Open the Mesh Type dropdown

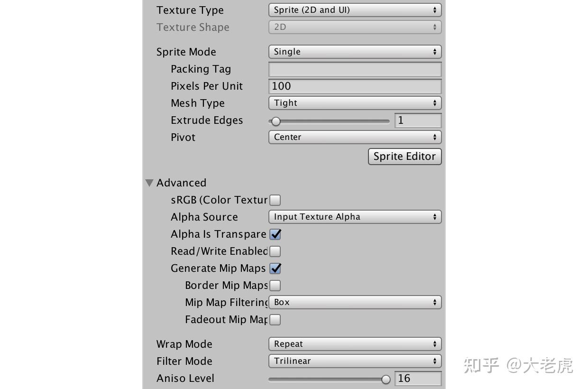(355, 103)
